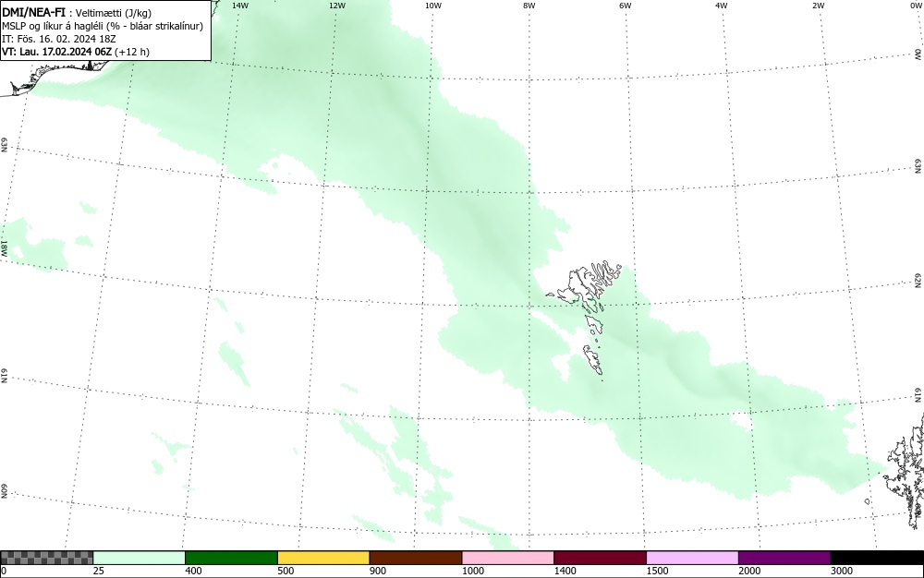Click the 62N label on right edge

pyautogui.click(x=918, y=281)
